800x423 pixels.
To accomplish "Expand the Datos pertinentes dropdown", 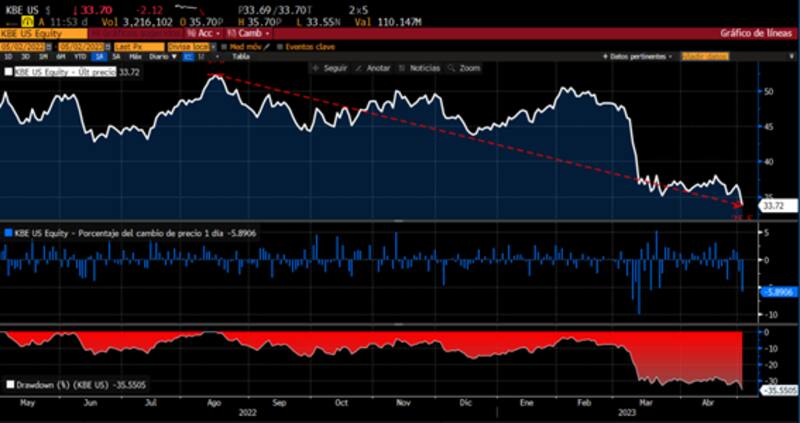I will pos(638,57).
